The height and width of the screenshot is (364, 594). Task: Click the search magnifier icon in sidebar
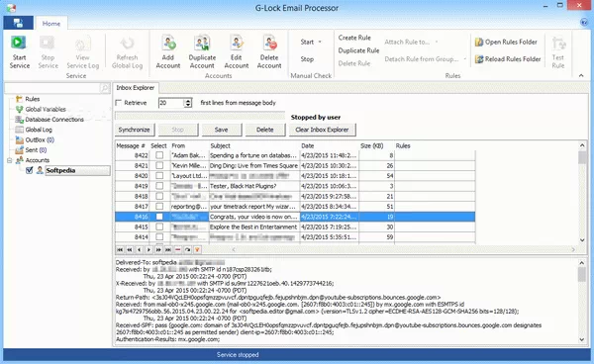105,88
